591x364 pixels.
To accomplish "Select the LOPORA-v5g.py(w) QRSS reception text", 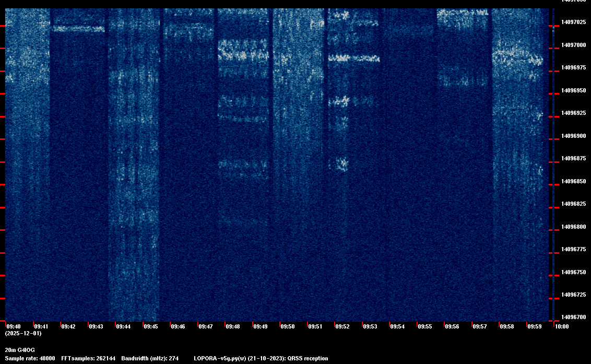I will tap(261, 358).
